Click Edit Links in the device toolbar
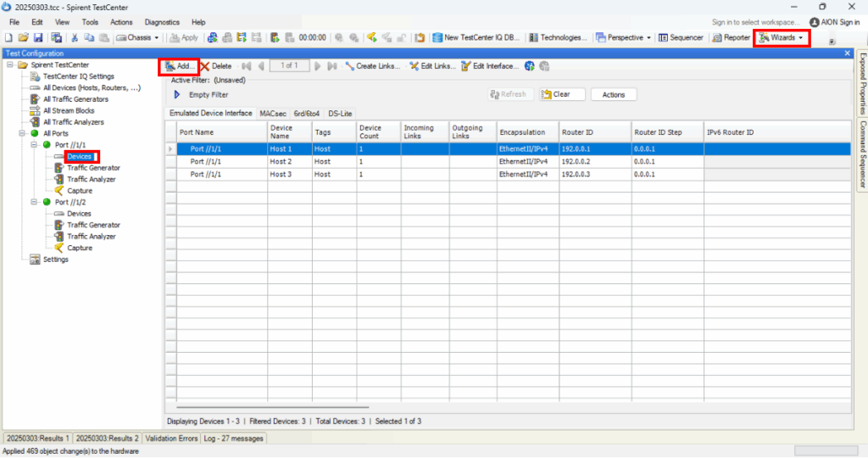 click(x=432, y=66)
